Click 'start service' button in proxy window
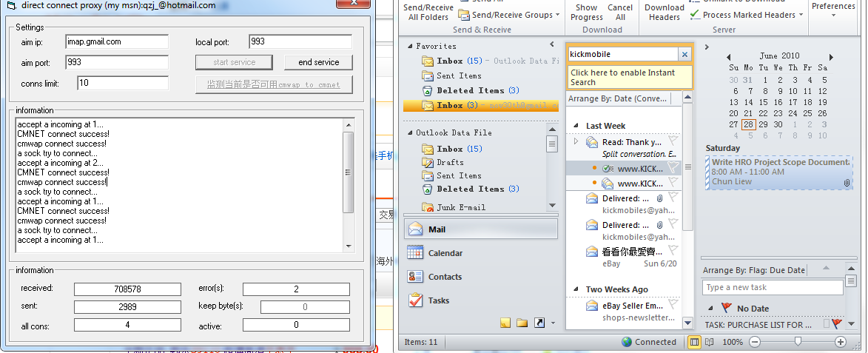 pyautogui.click(x=234, y=62)
